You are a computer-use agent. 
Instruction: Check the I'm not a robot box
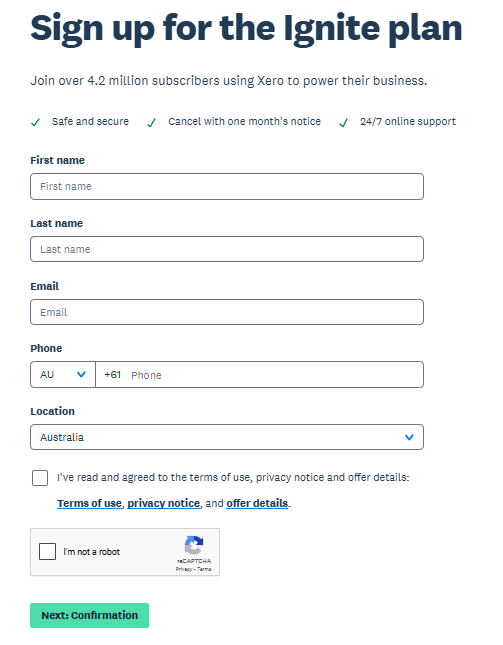pos(47,551)
